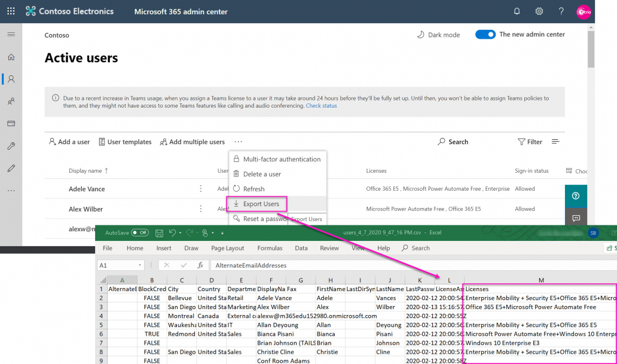Click the formula bar fx icon

coord(200,265)
